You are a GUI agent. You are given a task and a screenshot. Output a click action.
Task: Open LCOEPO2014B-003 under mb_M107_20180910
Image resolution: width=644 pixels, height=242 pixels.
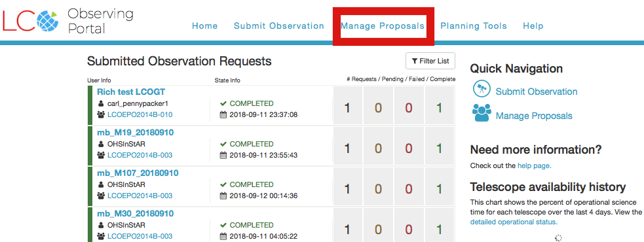point(140,196)
